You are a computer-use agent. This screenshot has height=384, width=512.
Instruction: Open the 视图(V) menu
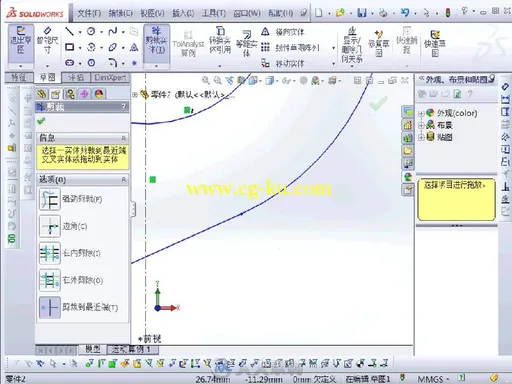(x=152, y=13)
